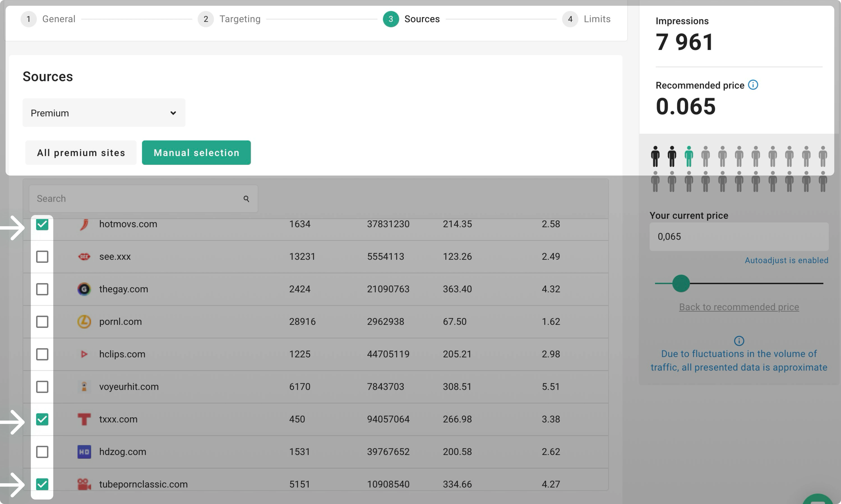Deselect the txxx.com checkbox
Image resolution: width=841 pixels, height=504 pixels.
42,419
